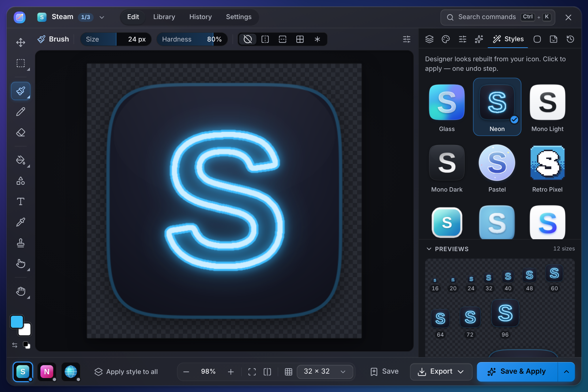Viewport: 588px width, 392px height.
Task: Switch to the Library tab
Action: (164, 17)
